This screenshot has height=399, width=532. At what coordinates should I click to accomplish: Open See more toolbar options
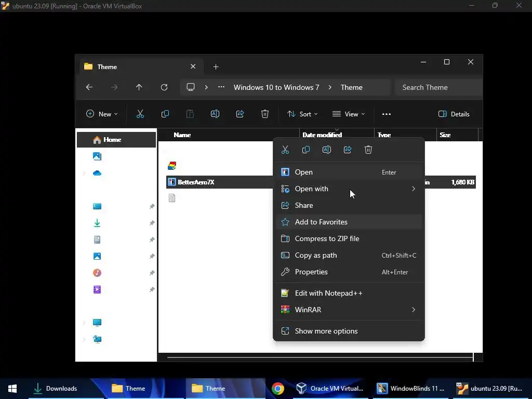(387, 114)
